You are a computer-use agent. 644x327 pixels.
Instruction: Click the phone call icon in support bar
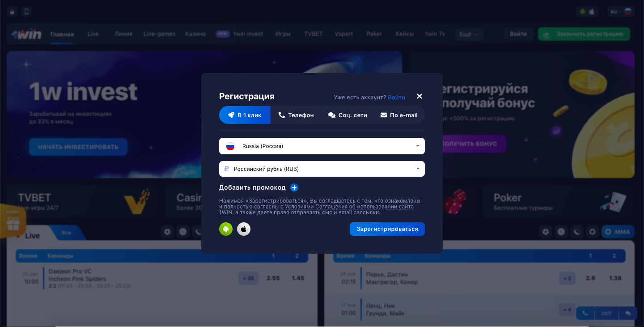[585, 313]
